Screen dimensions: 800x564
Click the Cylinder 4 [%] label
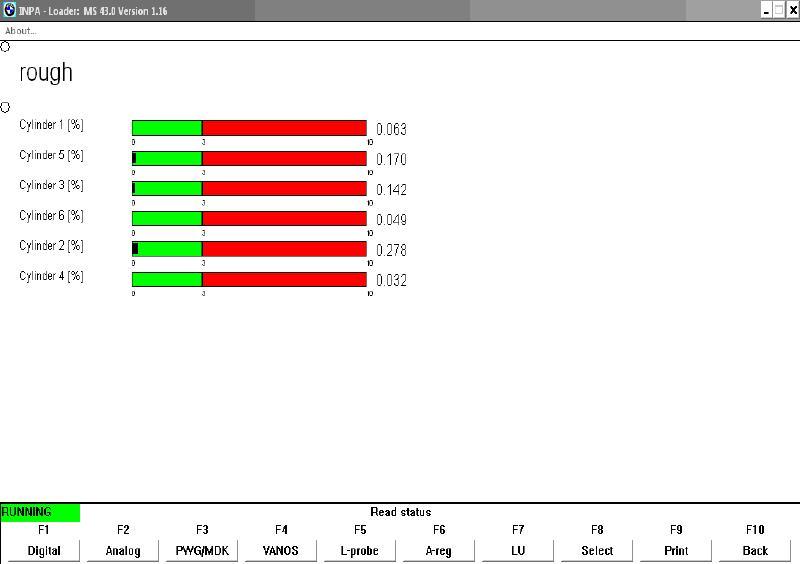click(x=51, y=276)
